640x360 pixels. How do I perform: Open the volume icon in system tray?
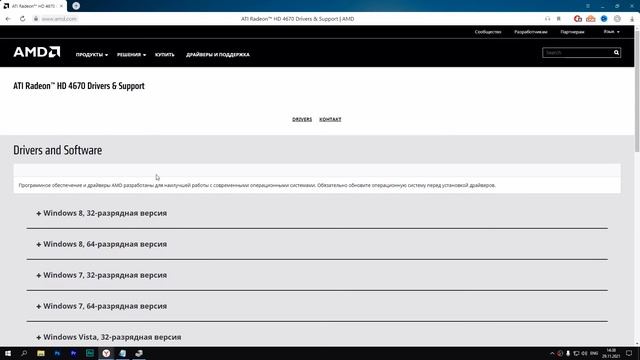pos(584,353)
